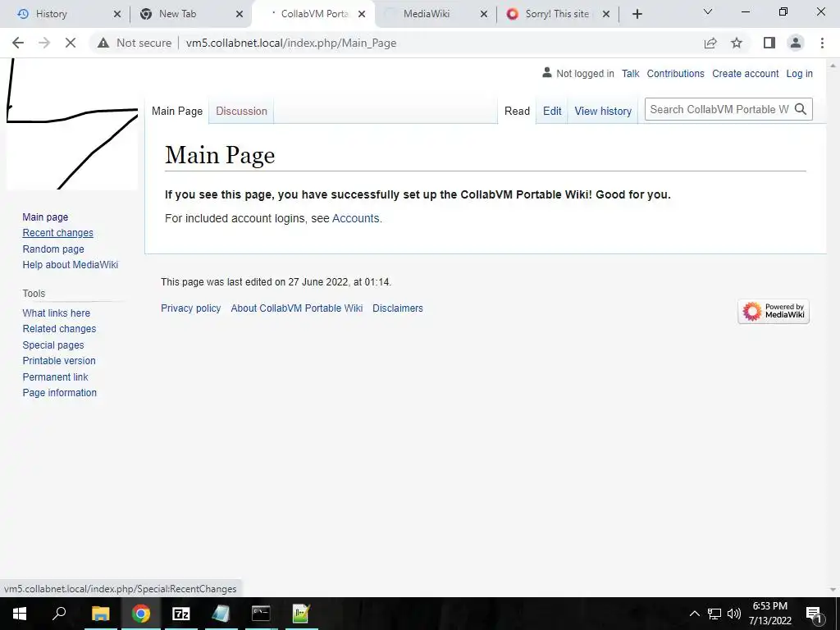This screenshot has height=630, width=840.
Task: Click the taskbar clock showing 6:53 PM
Action: 769,614
